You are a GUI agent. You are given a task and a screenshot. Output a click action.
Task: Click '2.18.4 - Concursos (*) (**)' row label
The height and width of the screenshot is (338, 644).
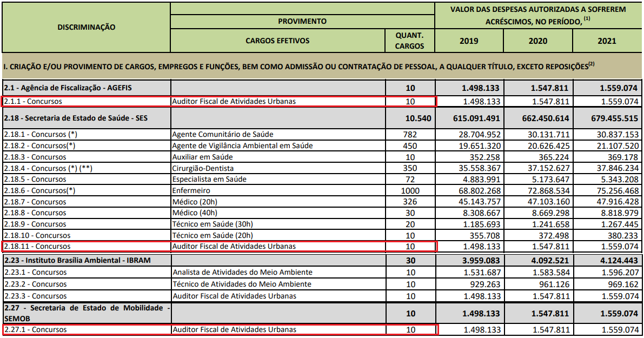48,168
